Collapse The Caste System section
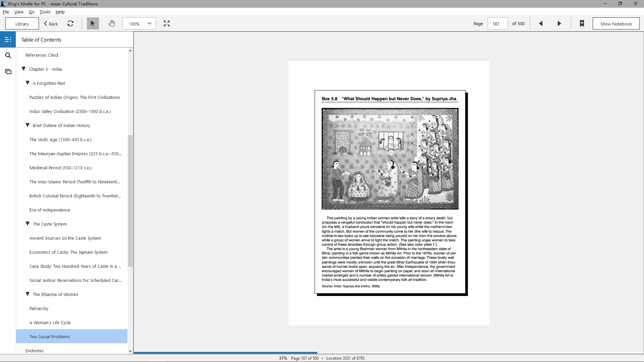644x362 pixels. 28,224
